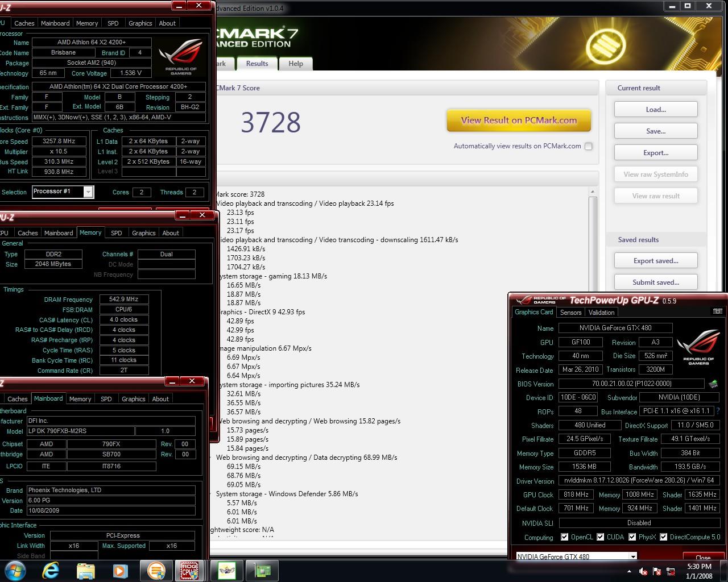Toggle the DirectCompute 5.0 checkbox

click(663, 537)
